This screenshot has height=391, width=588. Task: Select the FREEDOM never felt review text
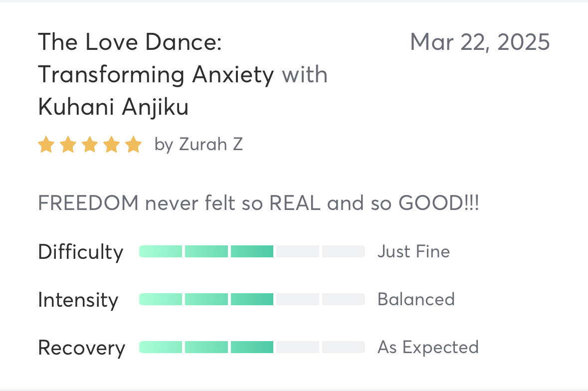[x=258, y=204]
